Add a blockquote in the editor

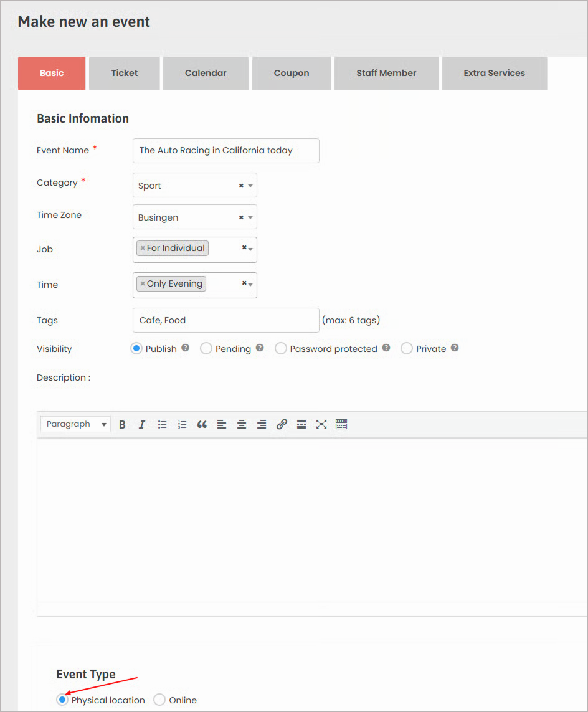coord(202,424)
